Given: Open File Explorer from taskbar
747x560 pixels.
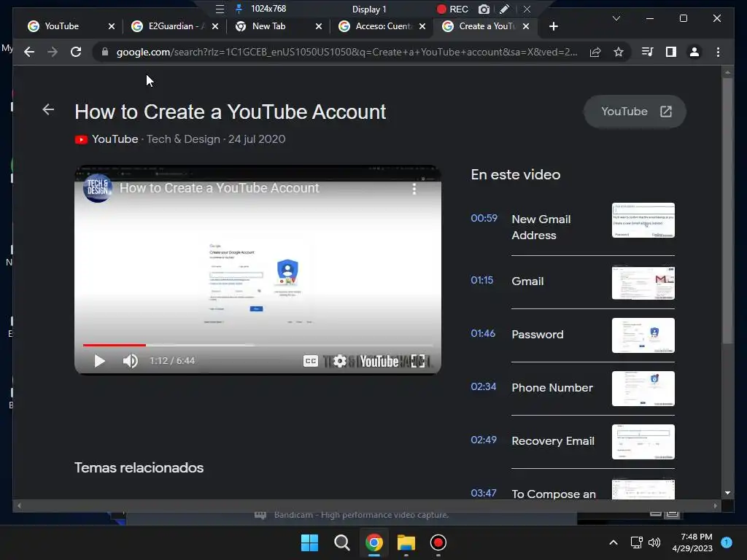Looking at the screenshot, I should tap(406, 542).
